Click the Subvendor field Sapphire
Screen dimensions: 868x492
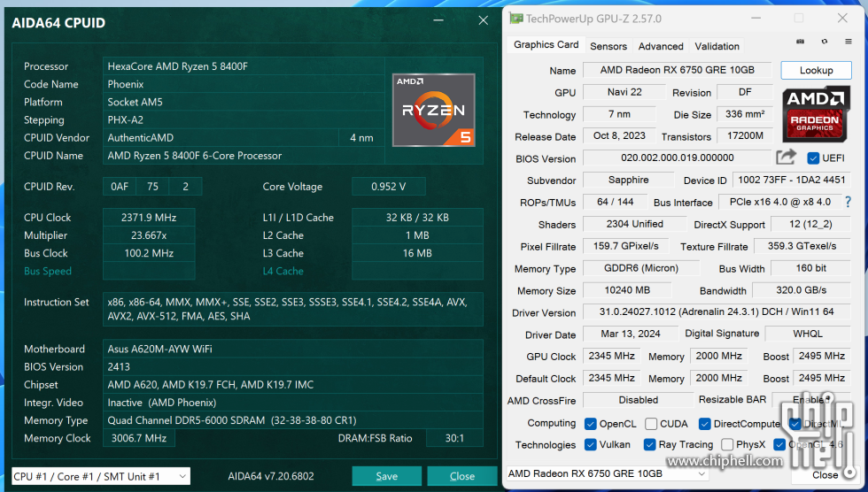pyautogui.click(x=628, y=181)
